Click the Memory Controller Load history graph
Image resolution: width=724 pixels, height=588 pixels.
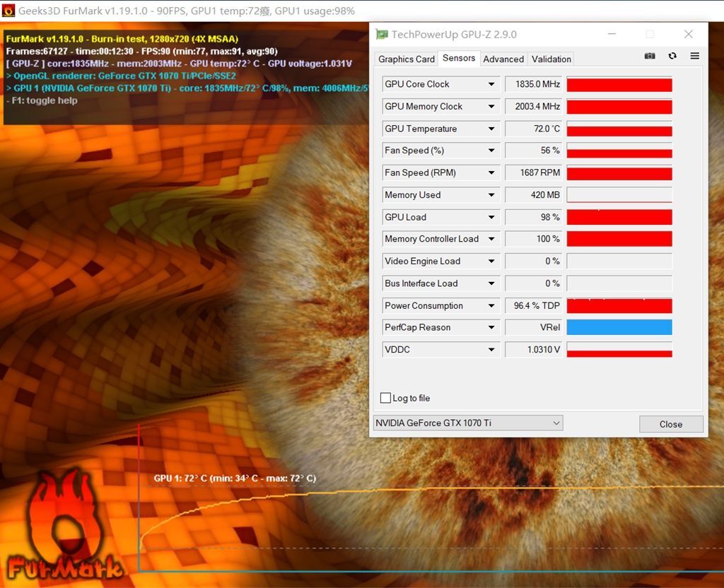(x=619, y=239)
